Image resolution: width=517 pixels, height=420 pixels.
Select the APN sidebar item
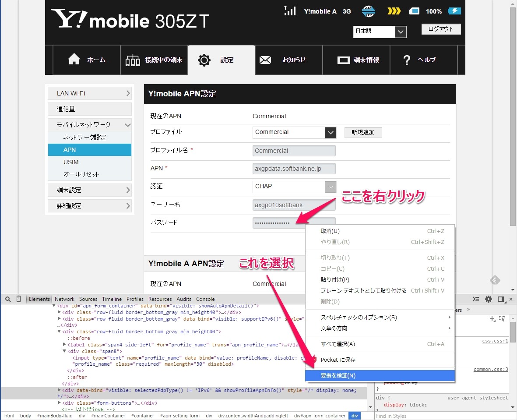coord(90,150)
